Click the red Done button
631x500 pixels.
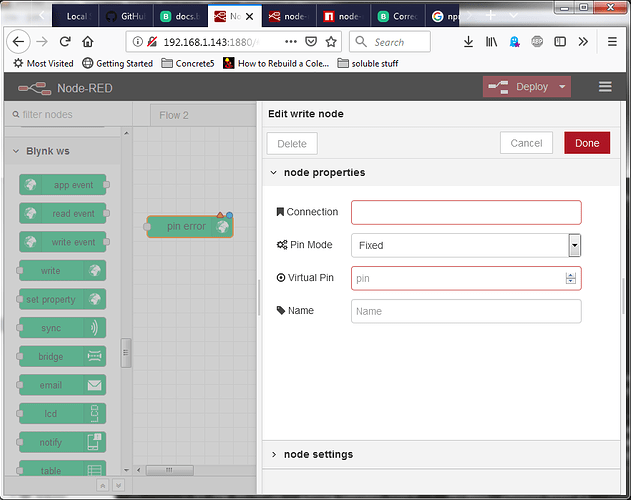point(587,143)
